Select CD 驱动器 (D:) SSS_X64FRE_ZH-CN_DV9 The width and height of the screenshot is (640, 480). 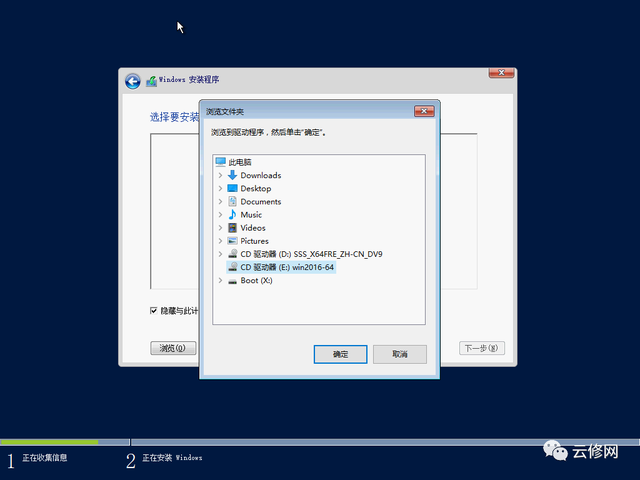[x=311, y=254]
